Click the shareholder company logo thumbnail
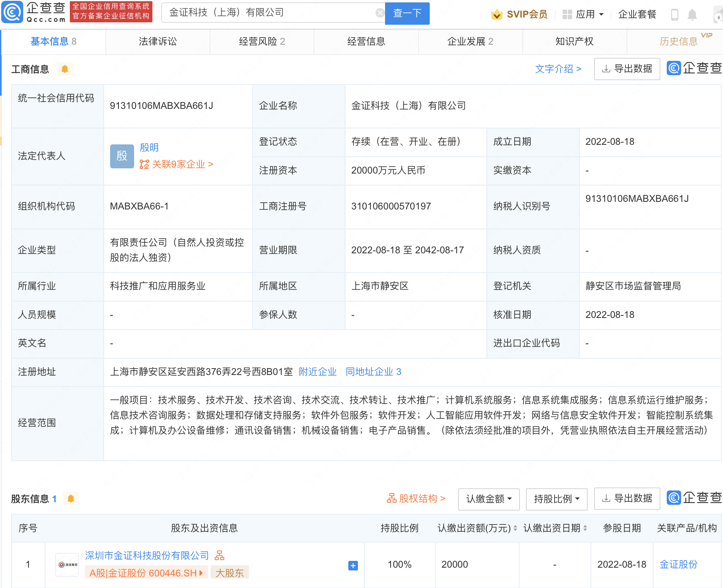 67,564
